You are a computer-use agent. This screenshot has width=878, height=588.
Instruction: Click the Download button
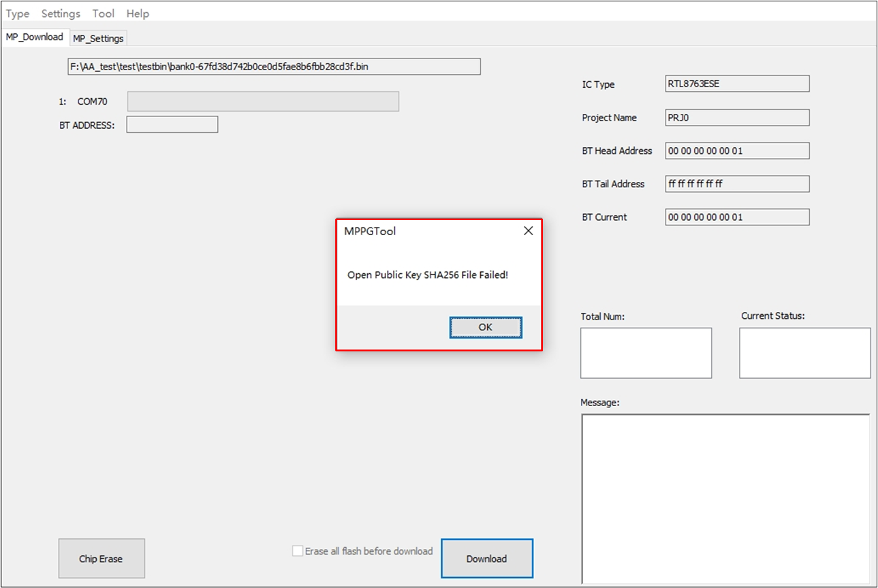click(x=487, y=559)
